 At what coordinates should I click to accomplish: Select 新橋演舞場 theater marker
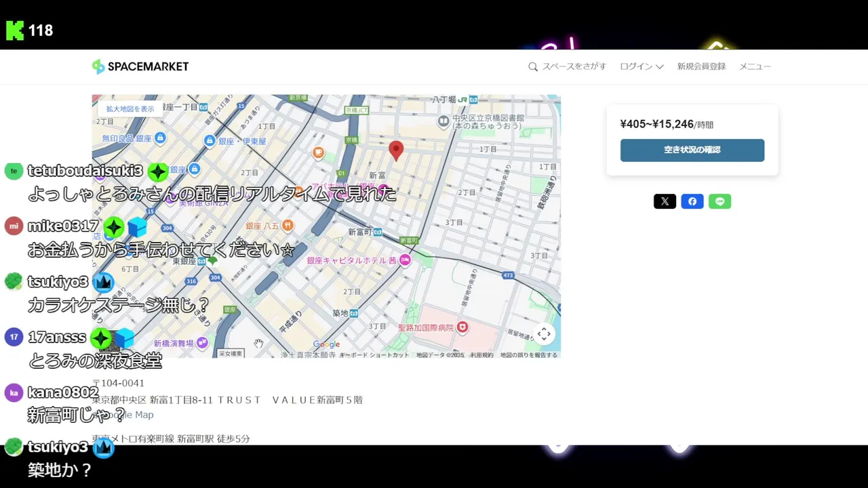coord(202,343)
